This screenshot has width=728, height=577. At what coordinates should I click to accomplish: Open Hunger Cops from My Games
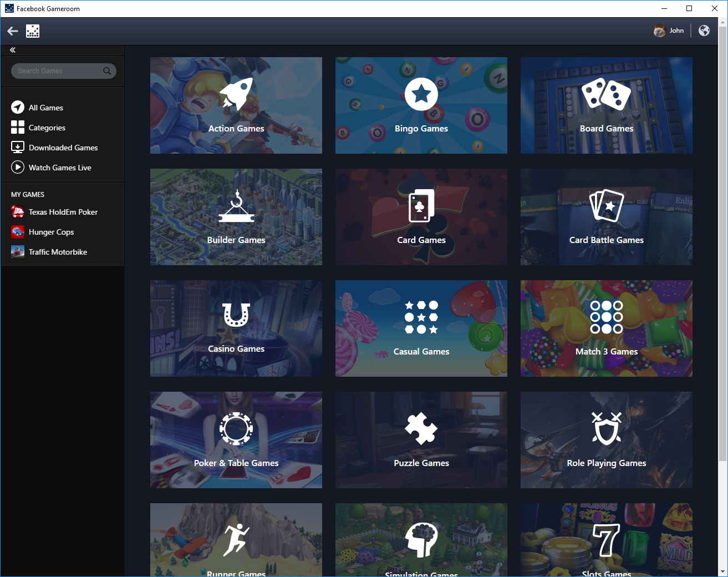coord(50,231)
